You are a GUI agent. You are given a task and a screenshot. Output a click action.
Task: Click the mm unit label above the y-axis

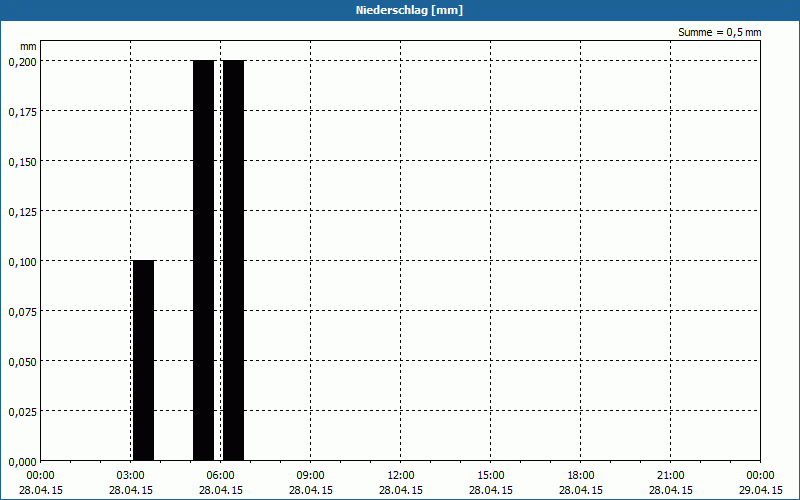(28, 46)
